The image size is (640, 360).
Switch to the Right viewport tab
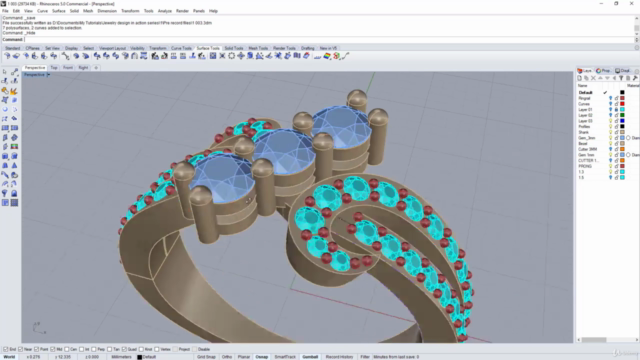[x=83, y=68]
